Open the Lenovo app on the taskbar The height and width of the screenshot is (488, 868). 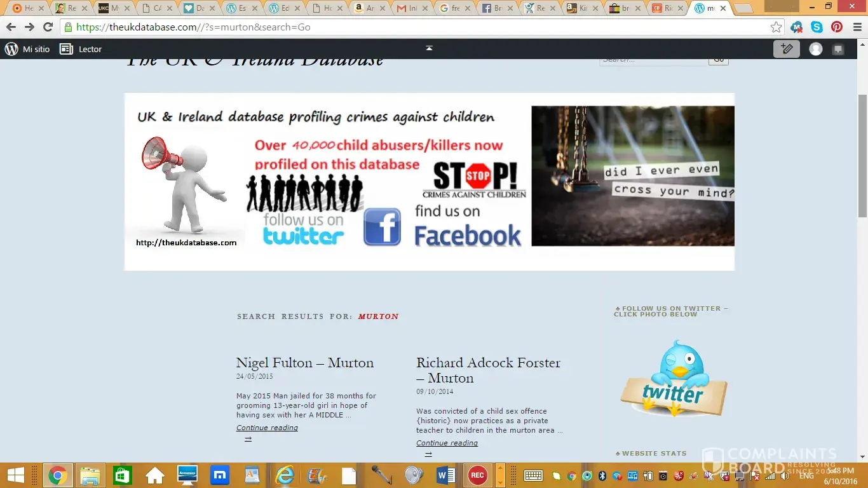point(187,475)
